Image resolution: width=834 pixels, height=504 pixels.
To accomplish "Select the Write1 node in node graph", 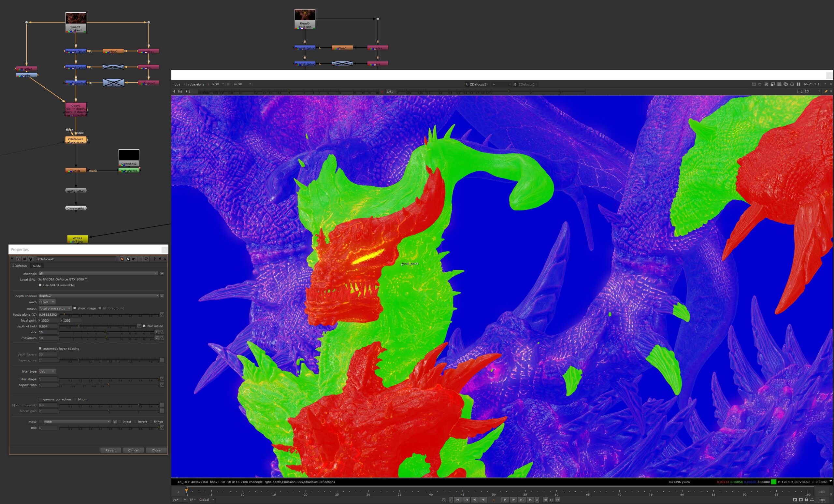I will (78, 239).
